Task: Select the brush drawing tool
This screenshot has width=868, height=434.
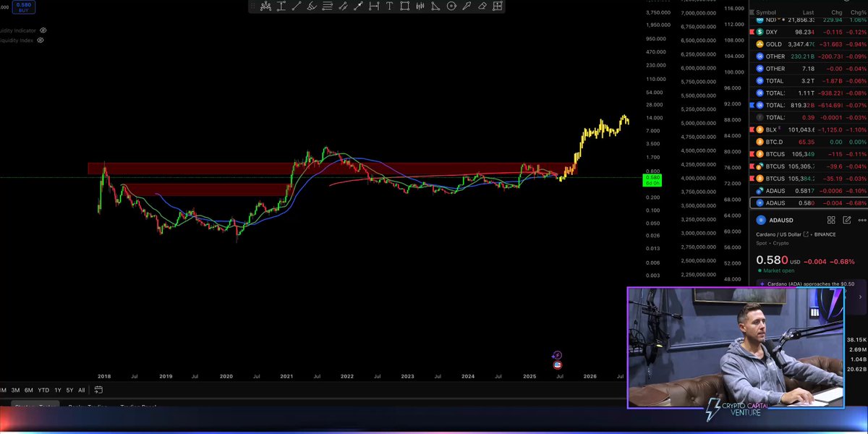Action: point(312,6)
